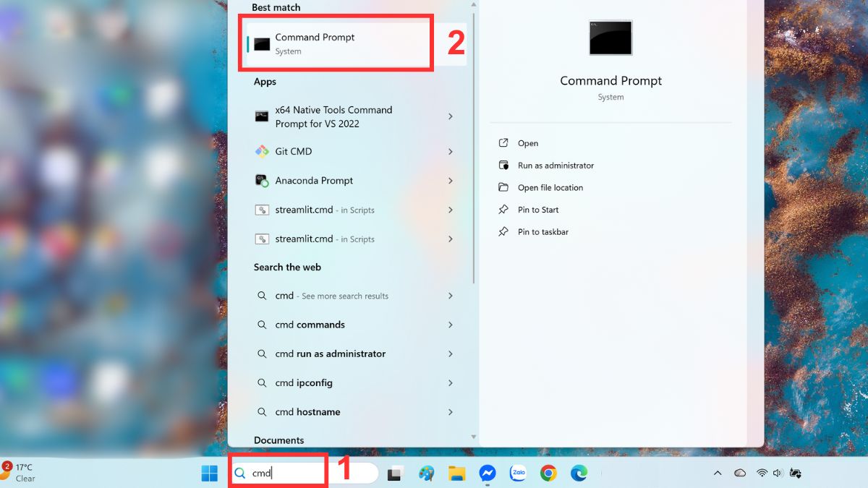Image resolution: width=868 pixels, height=488 pixels.
Task: Select Pin to Start for Command Prompt
Action: point(537,210)
